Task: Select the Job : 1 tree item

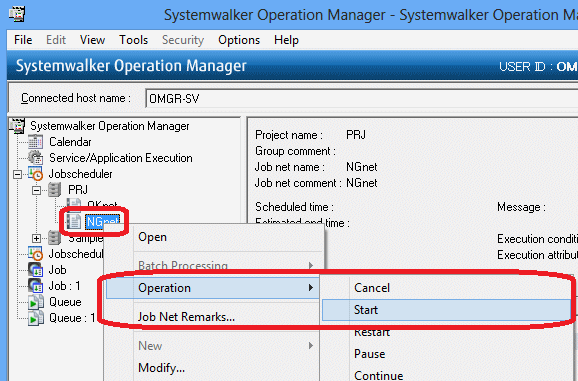Action: [x=65, y=286]
